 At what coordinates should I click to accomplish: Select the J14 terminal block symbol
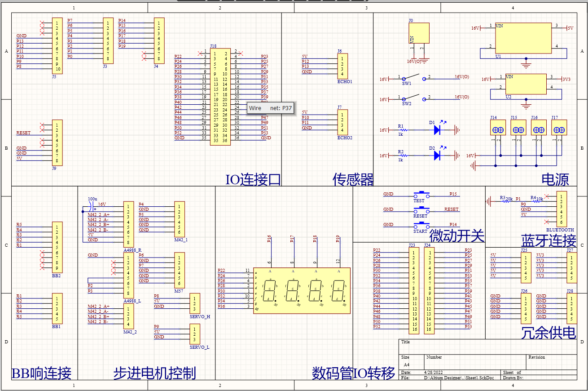tap(498, 128)
